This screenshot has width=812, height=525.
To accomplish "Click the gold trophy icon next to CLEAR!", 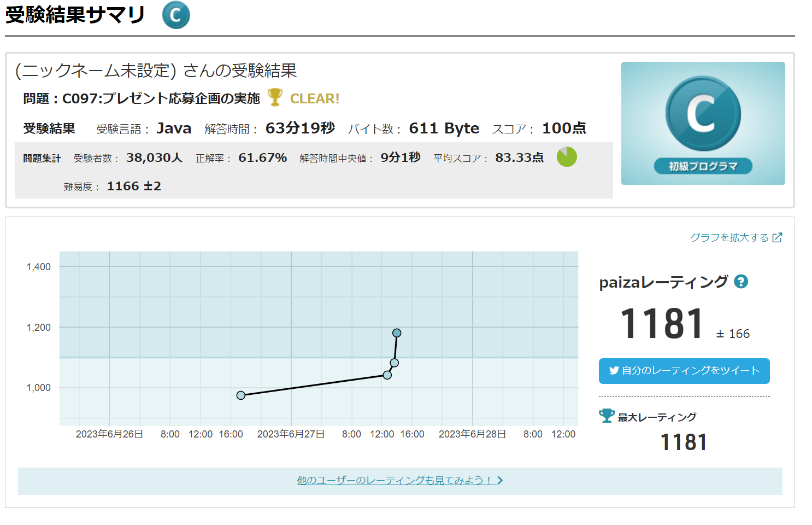I will tap(275, 97).
